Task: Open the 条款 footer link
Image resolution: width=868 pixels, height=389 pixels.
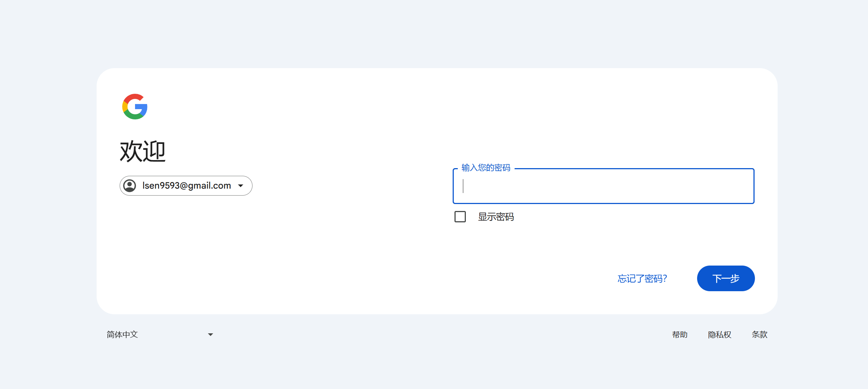Action: (759, 334)
